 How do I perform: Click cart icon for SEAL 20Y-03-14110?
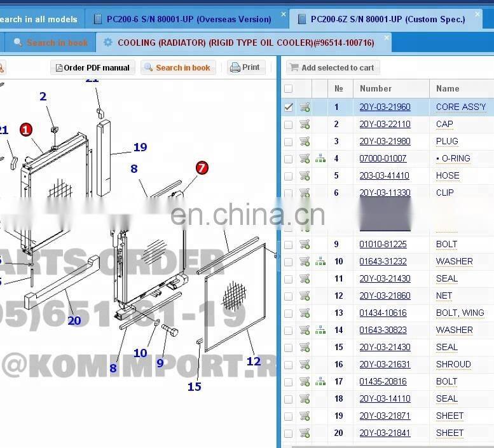(x=305, y=398)
